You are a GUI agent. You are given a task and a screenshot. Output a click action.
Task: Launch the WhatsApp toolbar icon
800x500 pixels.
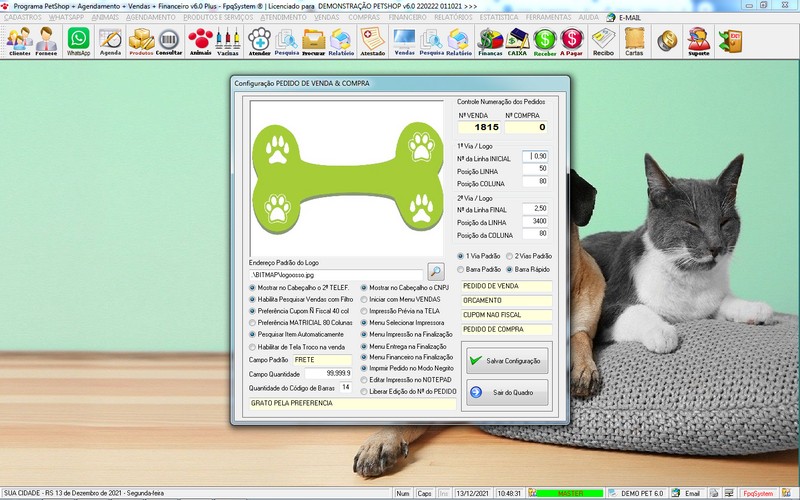[x=78, y=41]
